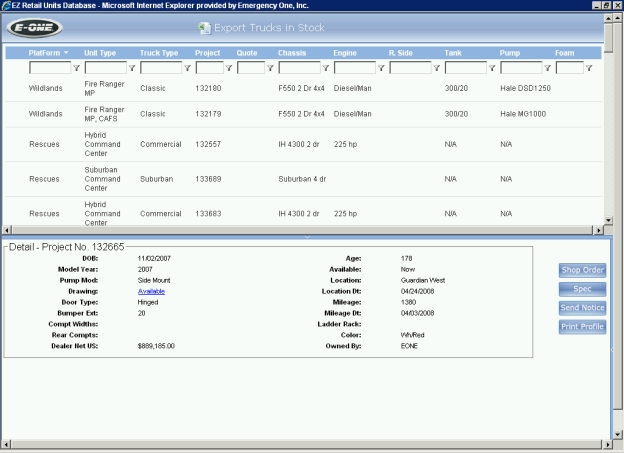Click the Platform filter funnel icon
624x453 pixels.
(x=76, y=68)
